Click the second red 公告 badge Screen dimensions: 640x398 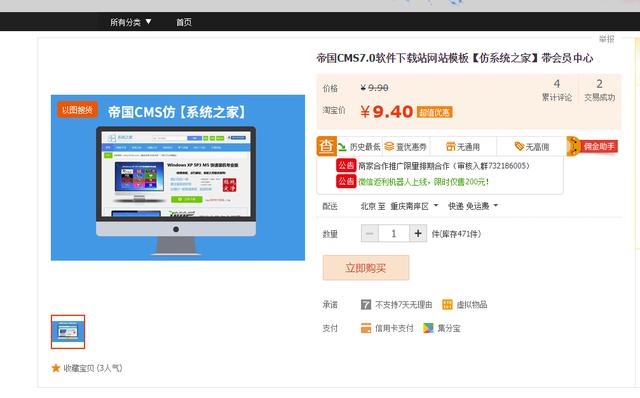tap(346, 181)
